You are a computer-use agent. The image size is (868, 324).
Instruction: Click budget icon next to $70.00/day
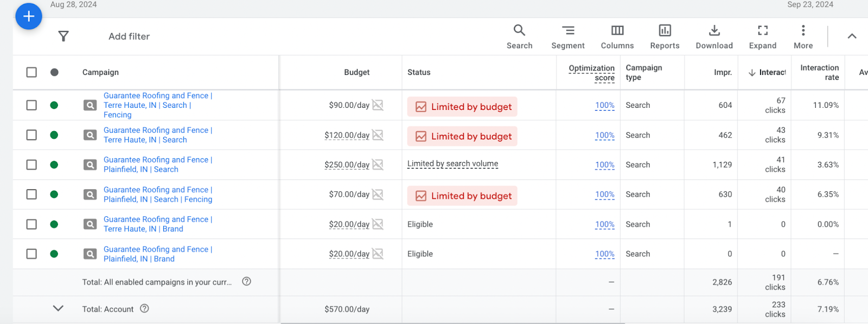tap(378, 195)
